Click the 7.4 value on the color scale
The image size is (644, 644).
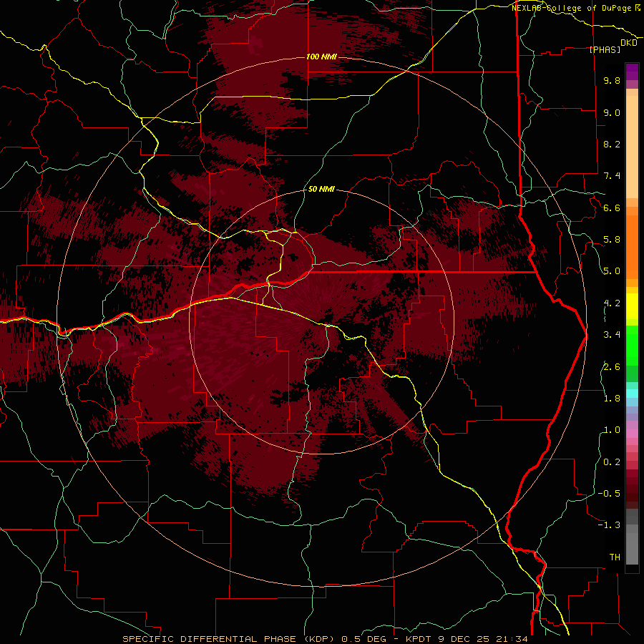pyautogui.click(x=612, y=176)
